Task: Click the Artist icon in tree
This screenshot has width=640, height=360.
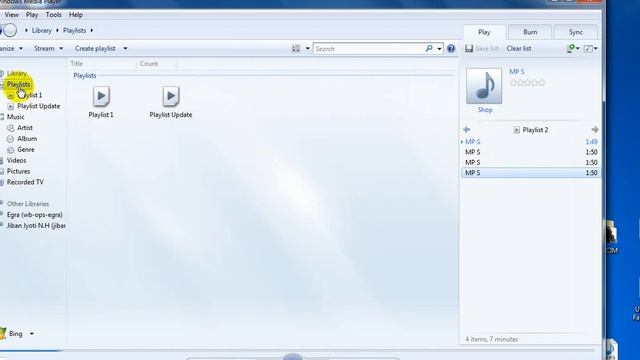Action: pos(11,128)
